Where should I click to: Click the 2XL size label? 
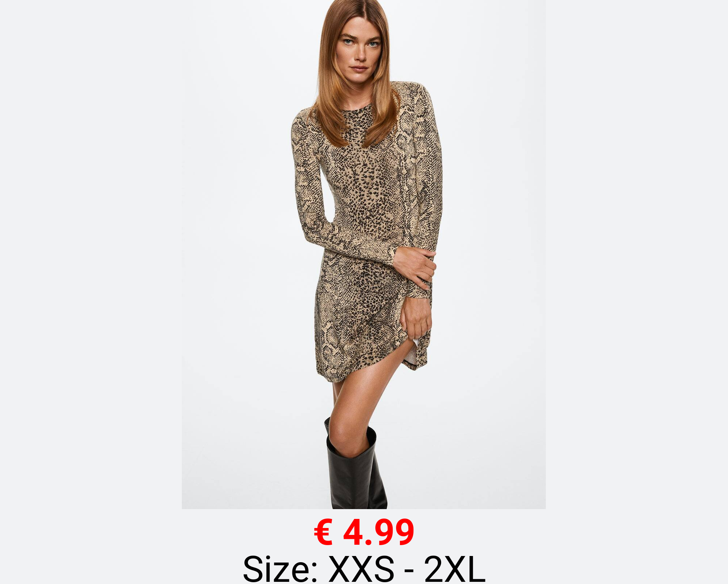[x=455, y=569]
